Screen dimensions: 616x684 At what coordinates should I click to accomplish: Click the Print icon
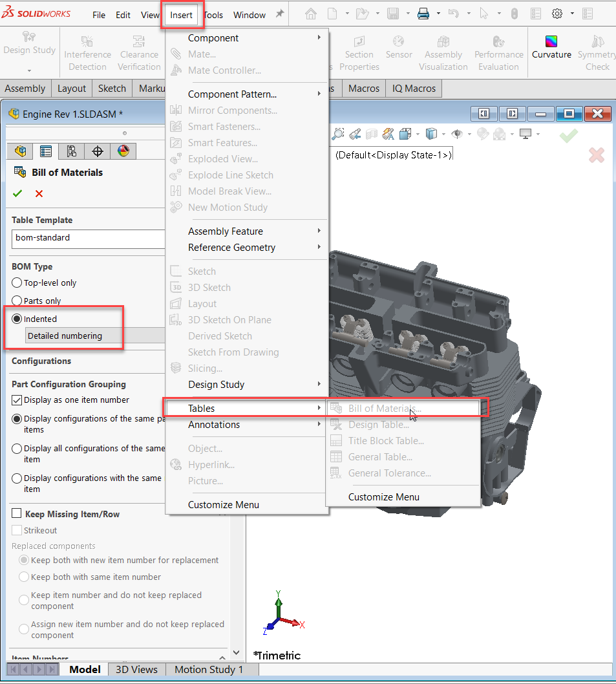click(x=423, y=14)
